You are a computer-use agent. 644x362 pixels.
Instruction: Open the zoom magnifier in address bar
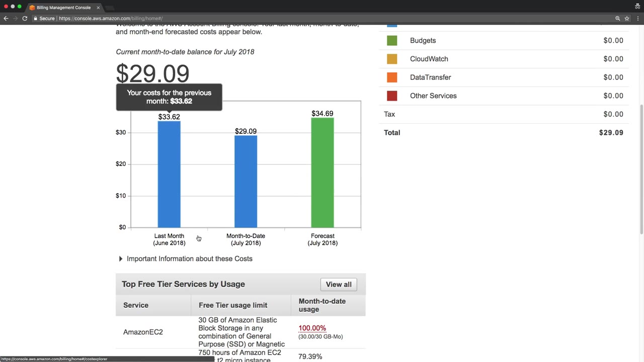(617, 19)
